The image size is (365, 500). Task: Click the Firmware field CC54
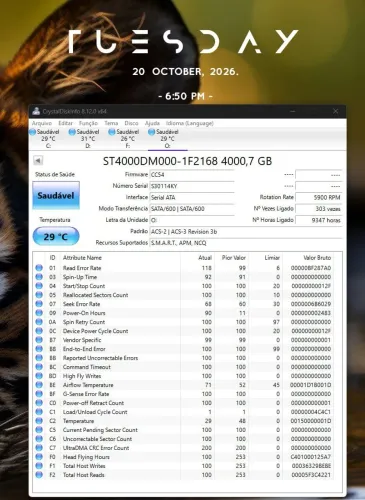tap(192, 175)
